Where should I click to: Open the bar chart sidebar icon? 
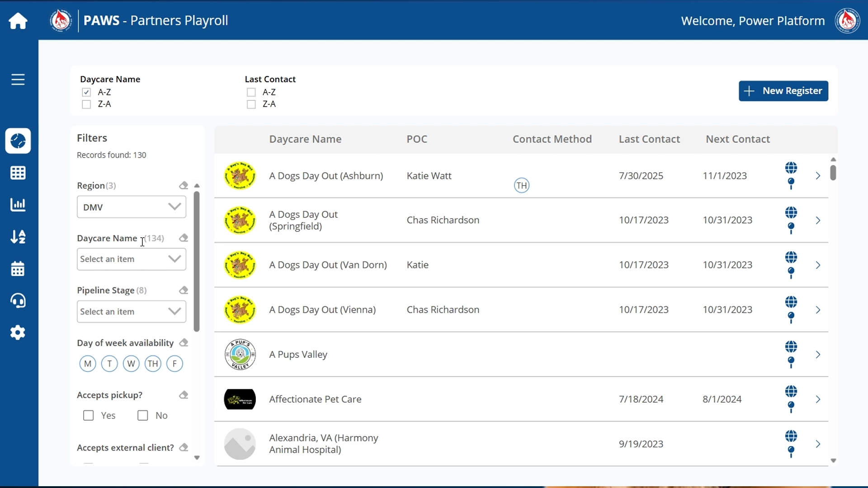18,205
